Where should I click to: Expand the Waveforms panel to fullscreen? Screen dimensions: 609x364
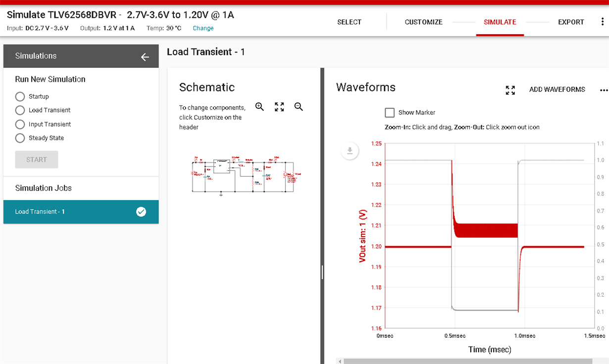click(510, 90)
